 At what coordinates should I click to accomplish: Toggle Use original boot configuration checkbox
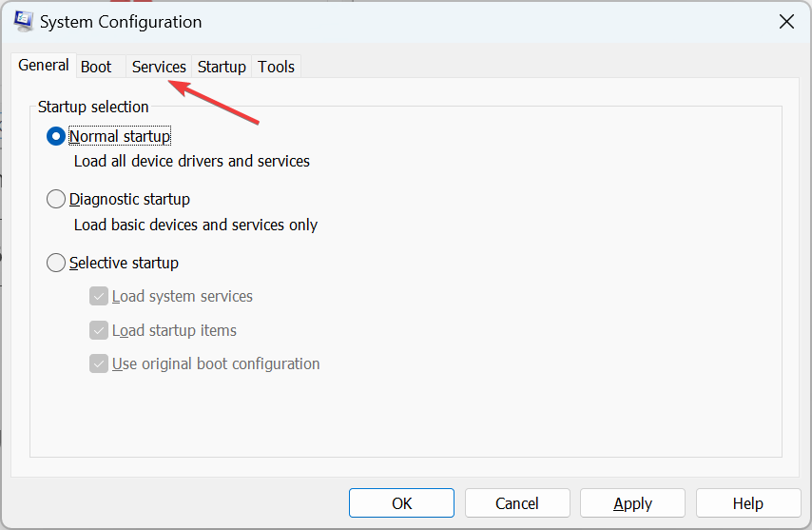coord(99,363)
